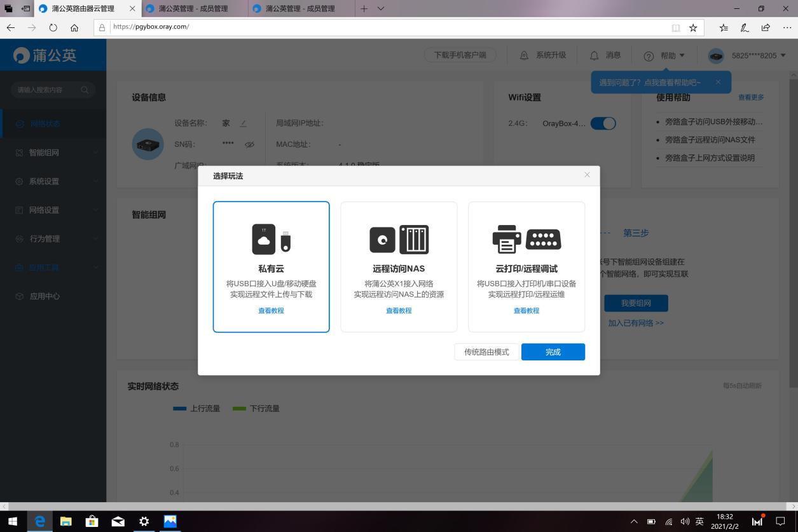Expand the 应用工具 sidebar menu arrow
This screenshot has height=532, width=798.
tap(95, 267)
